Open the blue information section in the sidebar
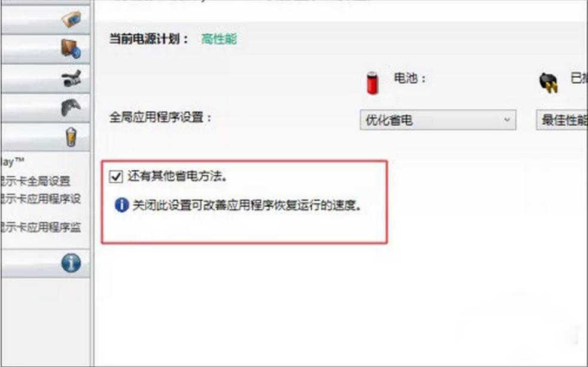The width and height of the screenshot is (588, 367). pos(45,263)
